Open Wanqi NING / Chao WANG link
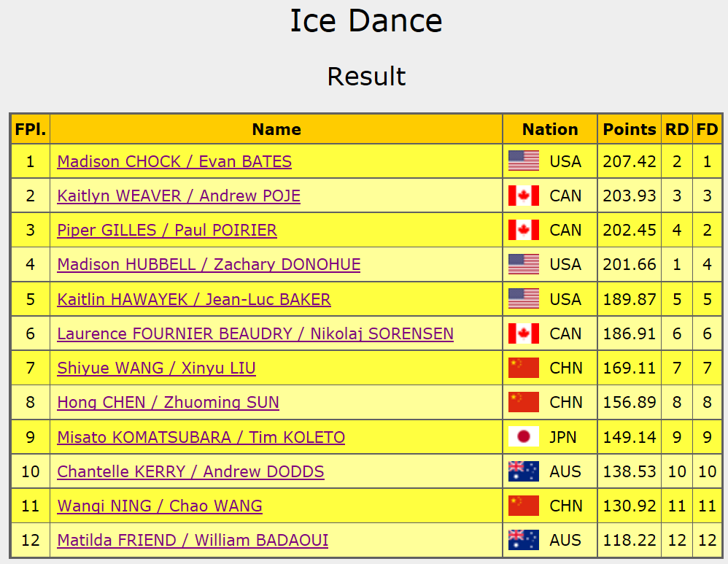 point(160,506)
